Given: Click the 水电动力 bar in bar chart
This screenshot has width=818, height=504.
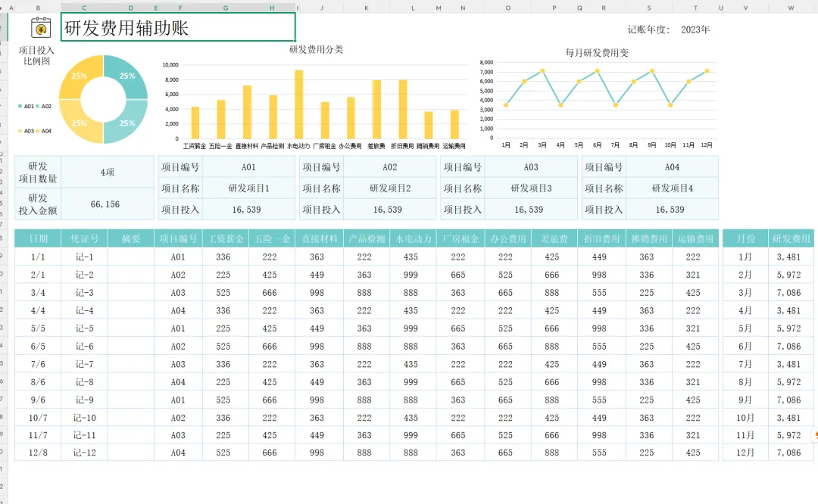Looking at the screenshot, I should [299, 104].
